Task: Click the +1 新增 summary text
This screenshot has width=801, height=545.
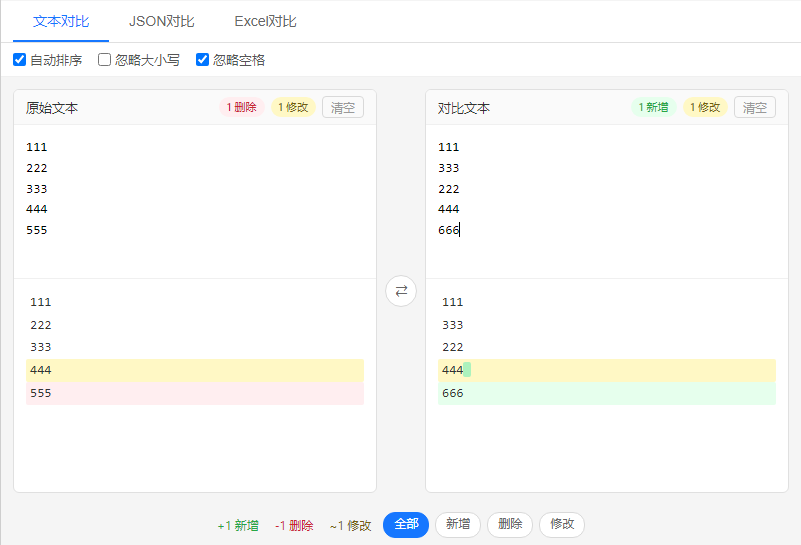Action: (238, 526)
